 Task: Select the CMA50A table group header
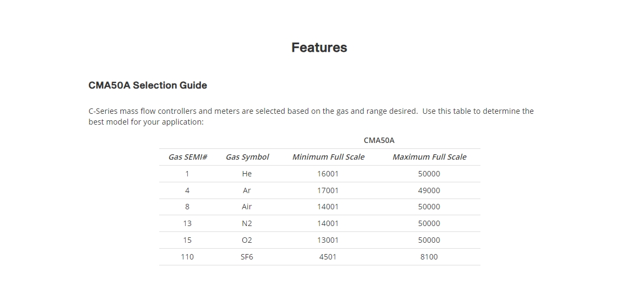click(x=379, y=140)
